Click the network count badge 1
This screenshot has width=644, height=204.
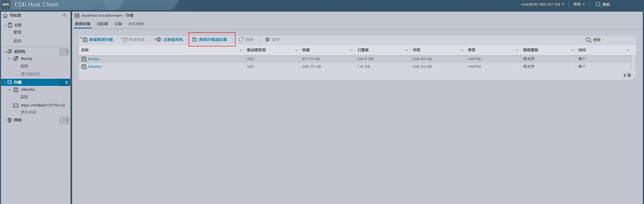(64, 120)
